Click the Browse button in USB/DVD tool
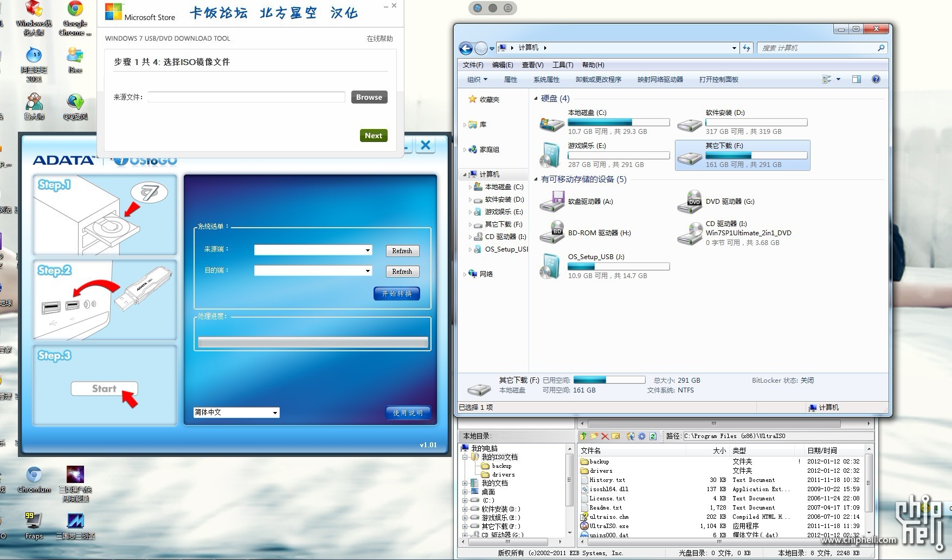The image size is (952, 560). pos(369,97)
